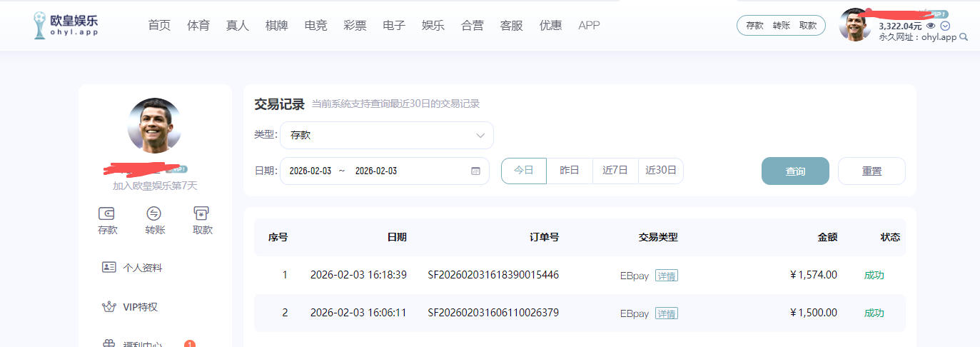Select the 近7日 date filter

point(615,171)
